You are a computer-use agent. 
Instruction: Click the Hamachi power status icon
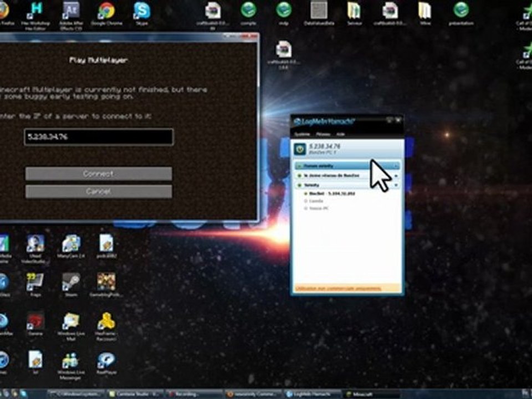300,149
